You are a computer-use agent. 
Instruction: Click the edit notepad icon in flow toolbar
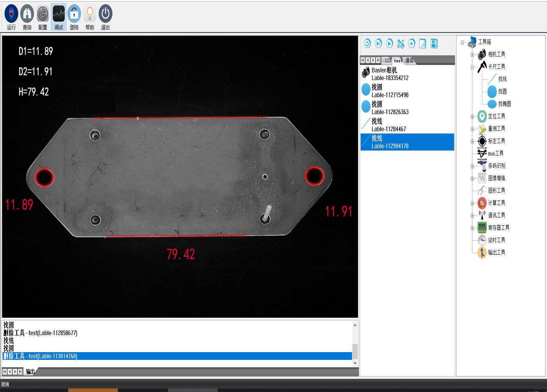(x=423, y=43)
